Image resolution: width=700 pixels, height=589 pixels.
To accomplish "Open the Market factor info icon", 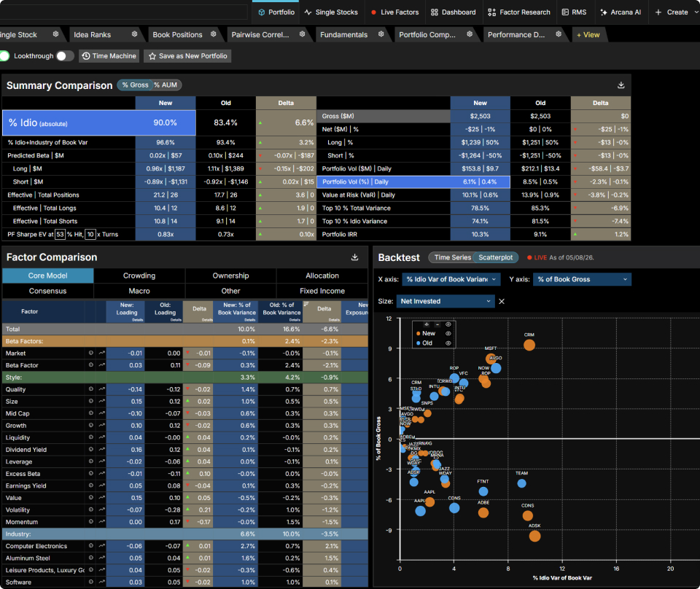I will click(90, 353).
